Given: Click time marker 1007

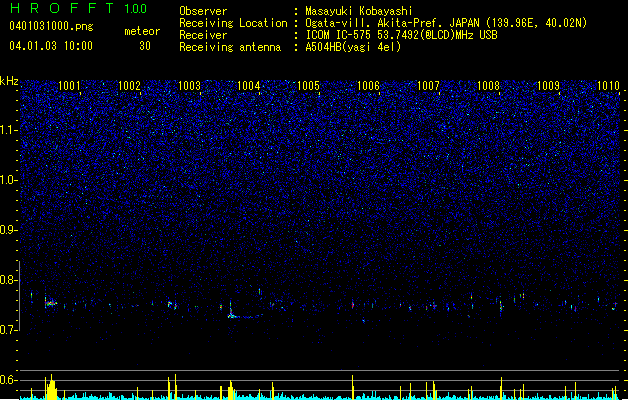Looking at the screenshot, I should pyautogui.click(x=428, y=86).
